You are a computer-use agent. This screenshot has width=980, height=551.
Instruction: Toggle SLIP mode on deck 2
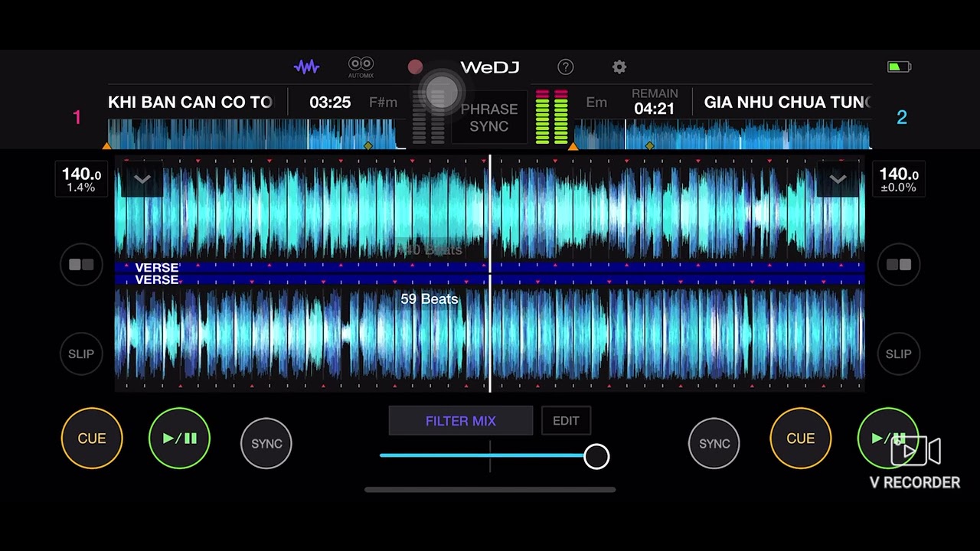point(899,354)
